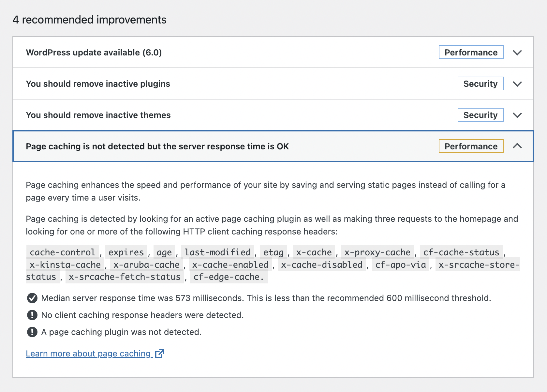Open the You should remove inactive themes item
547x392 pixels.
pos(98,115)
